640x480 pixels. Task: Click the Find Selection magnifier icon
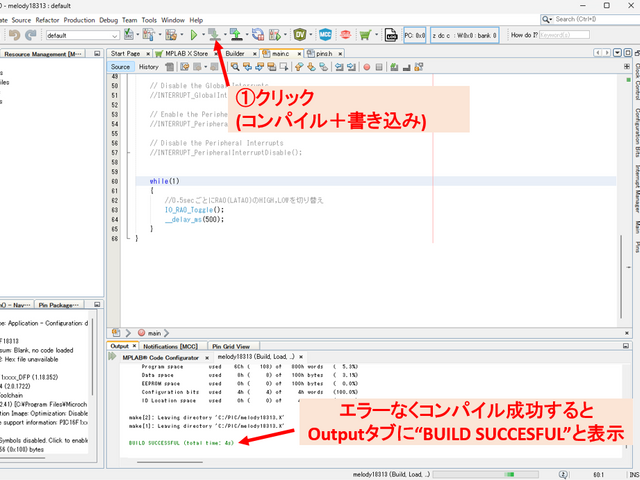235,67
